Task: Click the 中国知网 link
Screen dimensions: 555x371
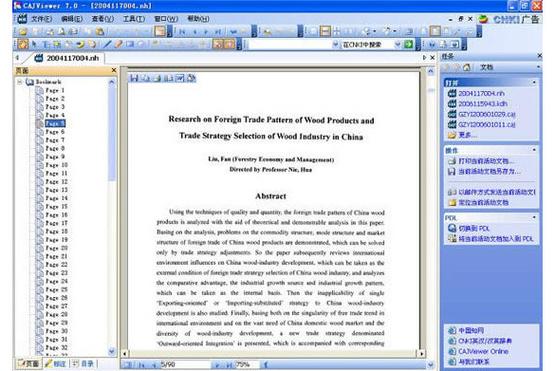Action: pyautogui.click(x=471, y=330)
